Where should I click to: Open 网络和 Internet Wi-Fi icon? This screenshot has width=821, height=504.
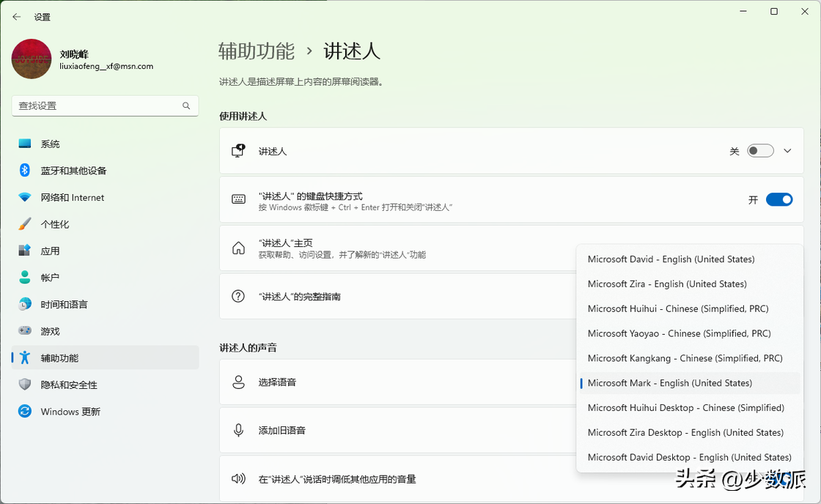25,198
